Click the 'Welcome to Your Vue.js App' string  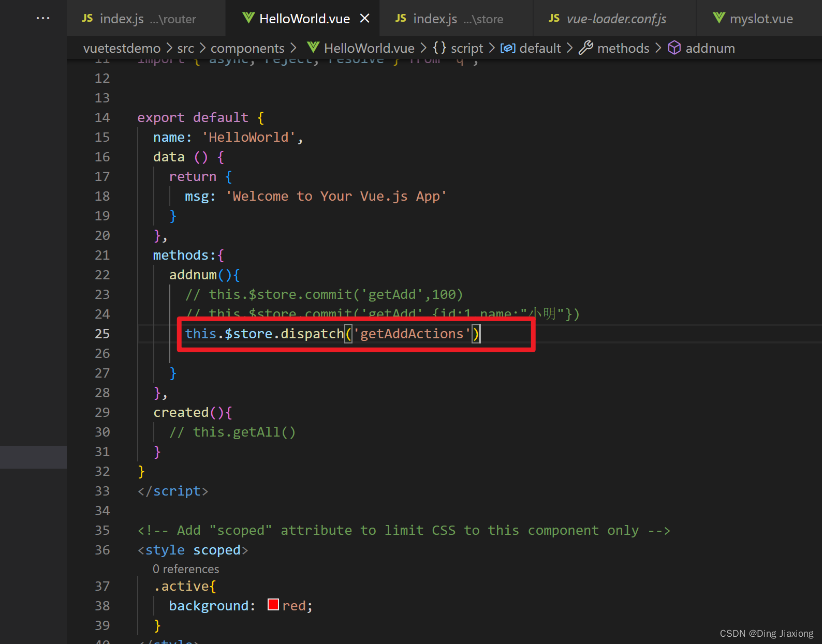pos(336,196)
